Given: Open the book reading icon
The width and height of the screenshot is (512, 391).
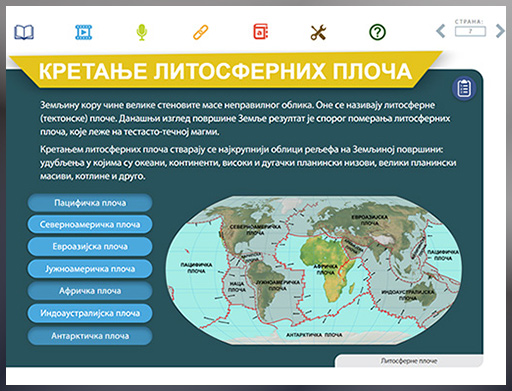Looking at the screenshot, I should click(x=24, y=32).
